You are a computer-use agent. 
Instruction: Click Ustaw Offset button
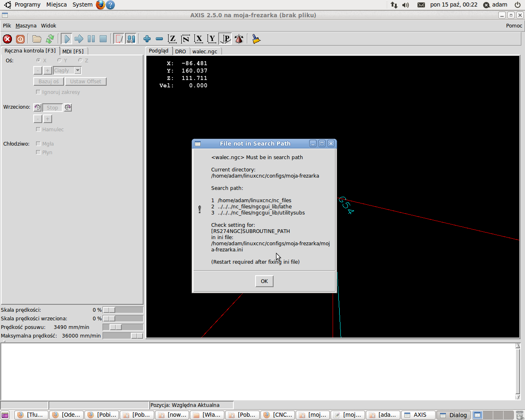(x=86, y=82)
